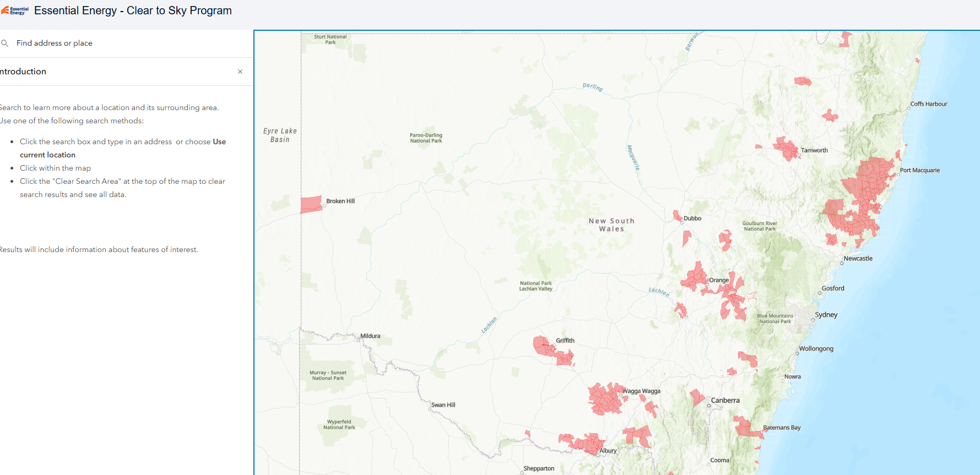Select the Port Macquarie map label
Image resolution: width=980 pixels, height=475 pixels.
coord(920,170)
